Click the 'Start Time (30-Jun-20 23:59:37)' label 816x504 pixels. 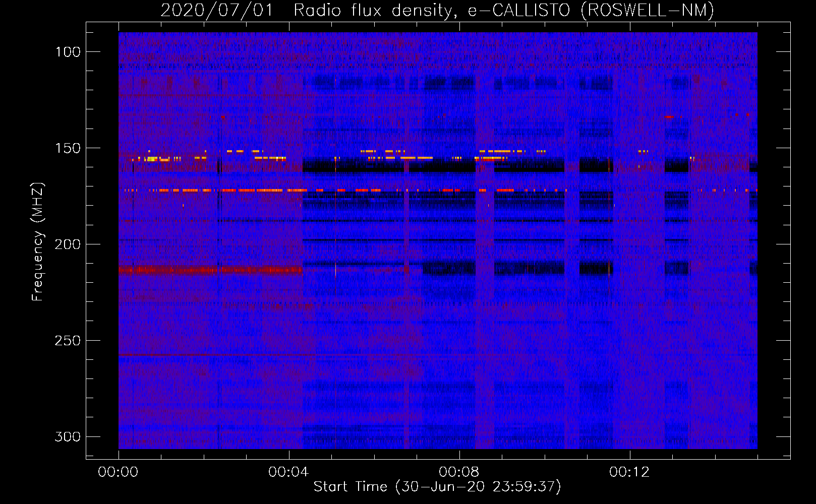[x=437, y=487]
